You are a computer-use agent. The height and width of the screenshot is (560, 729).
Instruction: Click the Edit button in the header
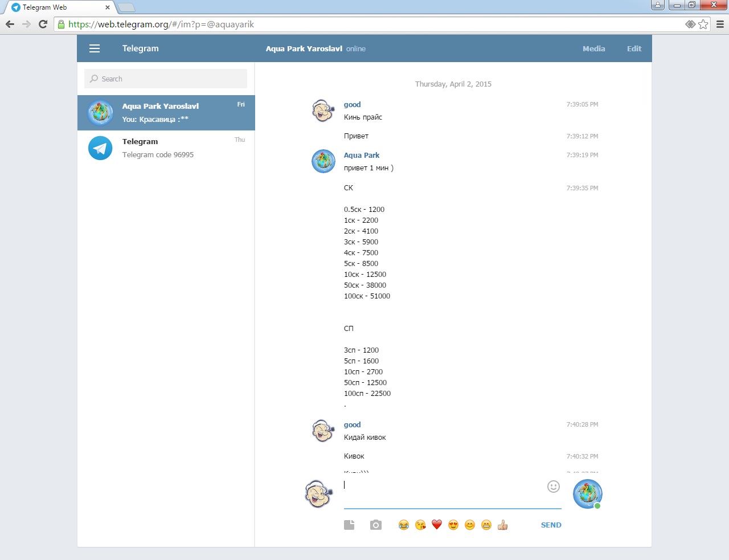pyautogui.click(x=634, y=48)
